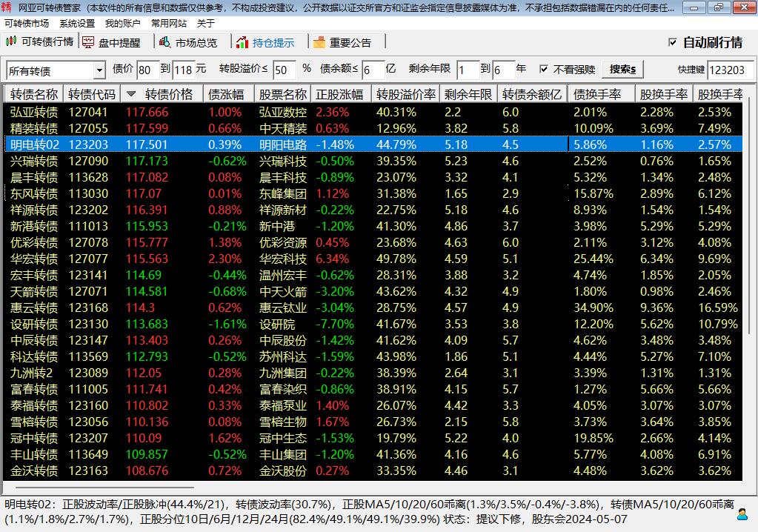This screenshot has height=532, width=758.
Task: Select the 弘亚转债 row
Action: click(373, 112)
